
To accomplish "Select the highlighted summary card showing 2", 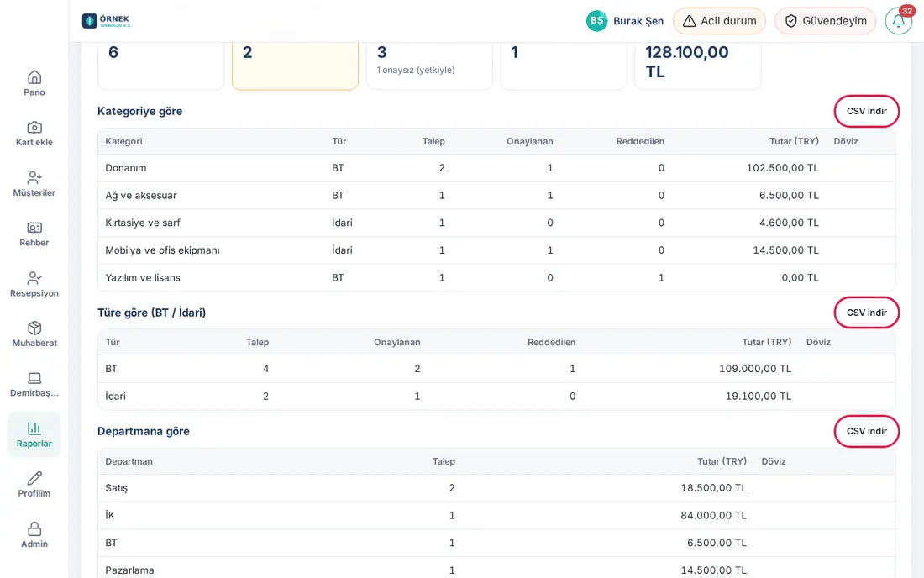I will [295, 65].
